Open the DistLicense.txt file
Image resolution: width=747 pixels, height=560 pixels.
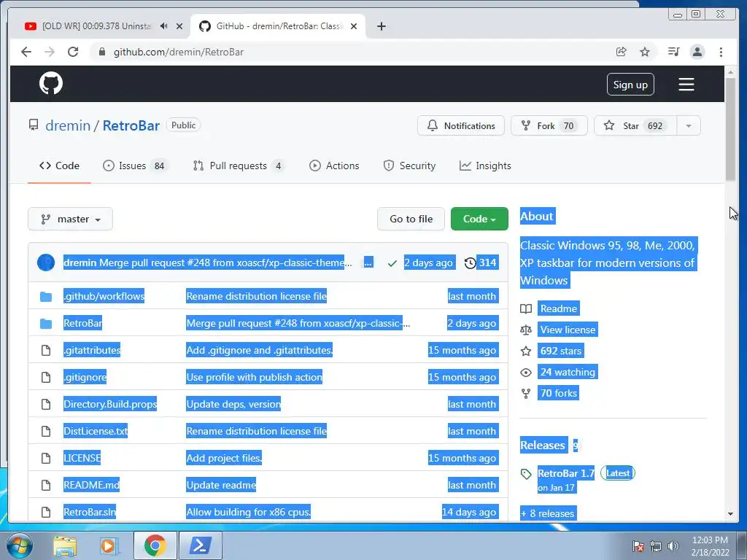(96, 432)
